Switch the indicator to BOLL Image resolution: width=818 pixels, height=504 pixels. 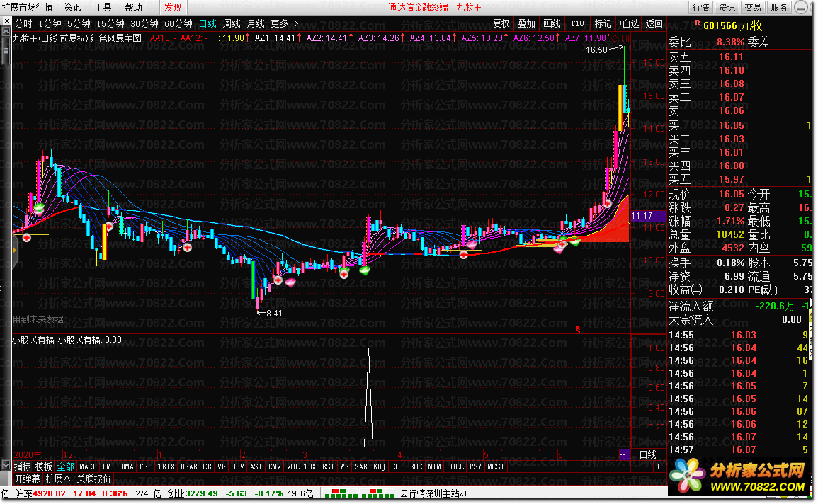(455, 466)
